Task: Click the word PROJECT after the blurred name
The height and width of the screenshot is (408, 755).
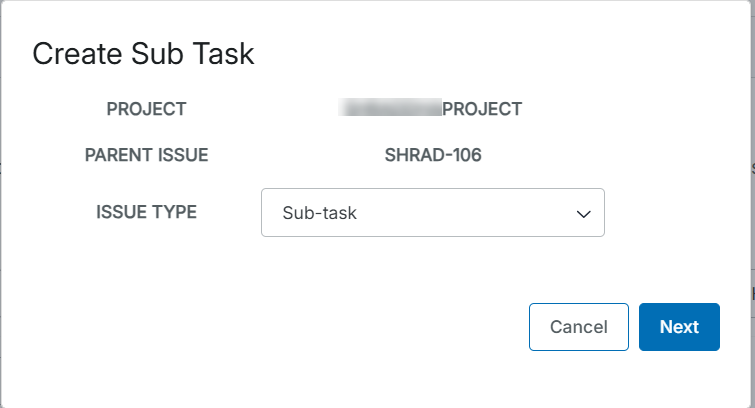Action: [x=482, y=109]
